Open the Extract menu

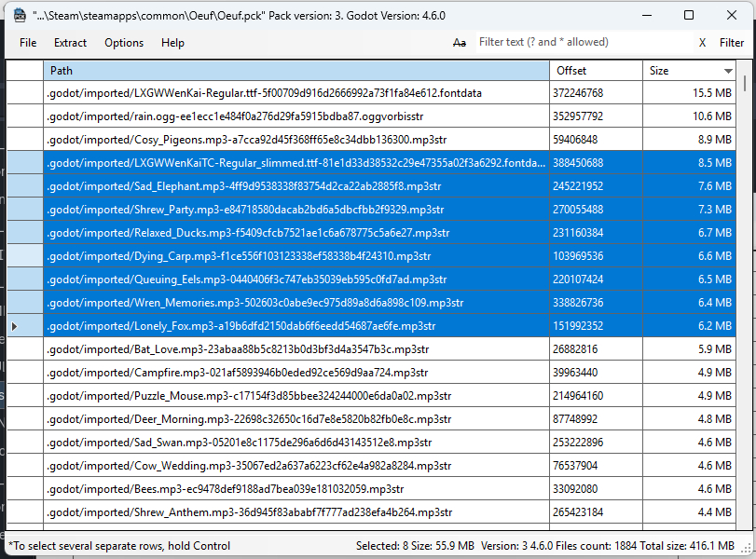(x=70, y=43)
